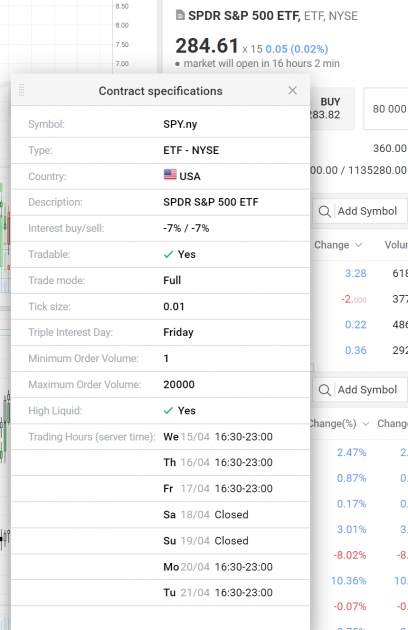Click the document icon beside SPDR S&P 500 ETF
Screen dimensions: 408x630
click(180, 15)
